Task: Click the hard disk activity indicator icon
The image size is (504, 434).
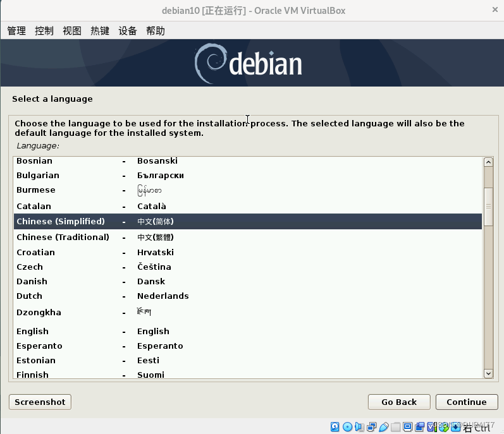Action: 335,426
